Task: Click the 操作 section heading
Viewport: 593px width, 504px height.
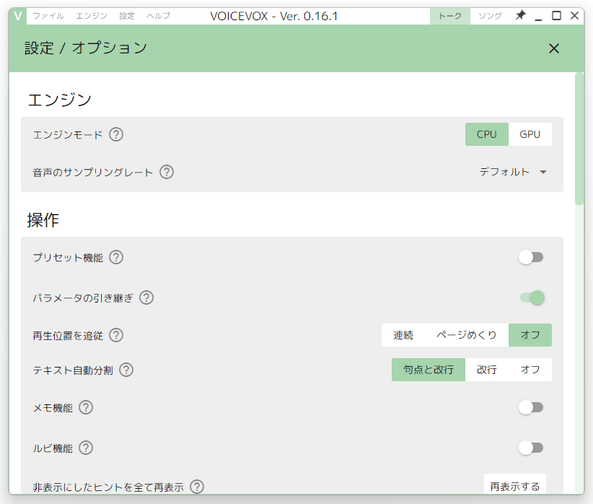Action: 43,220
